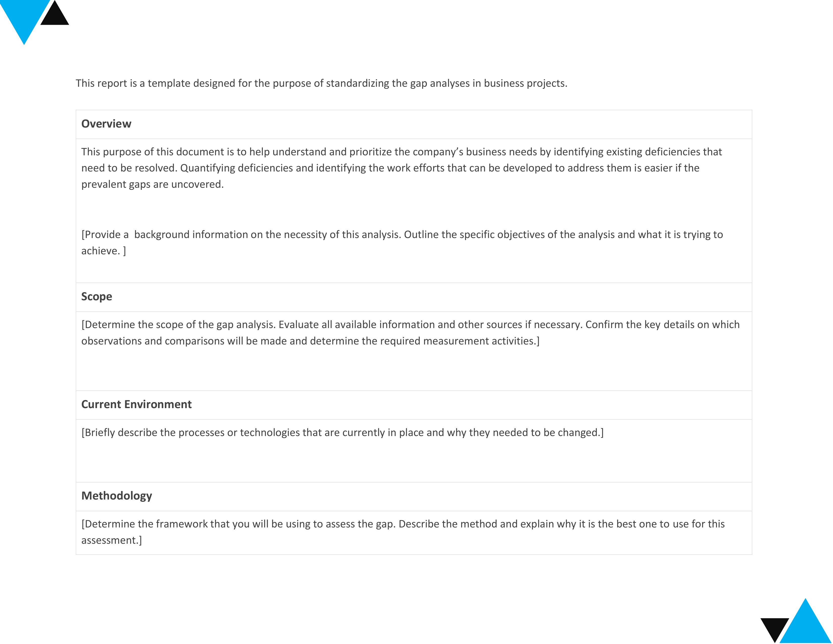Click the "Provide a background information" placeholder text
The width and height of the screenshot is (833, 644).
402,235
